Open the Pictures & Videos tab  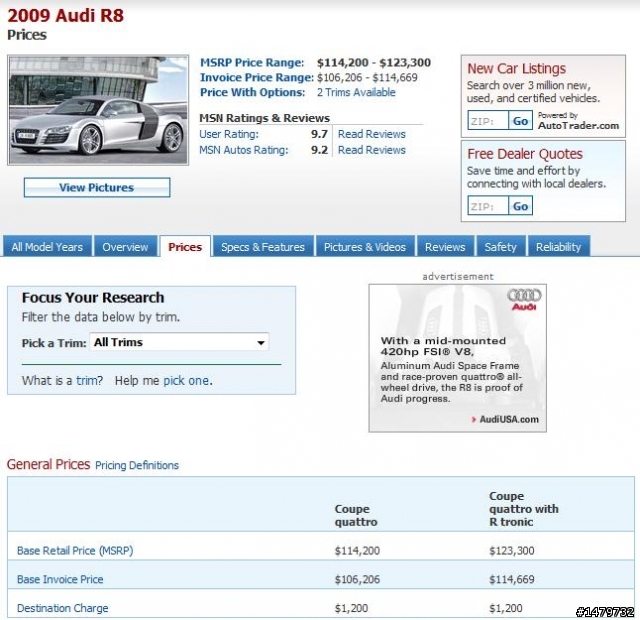click(x=365, y=247)
